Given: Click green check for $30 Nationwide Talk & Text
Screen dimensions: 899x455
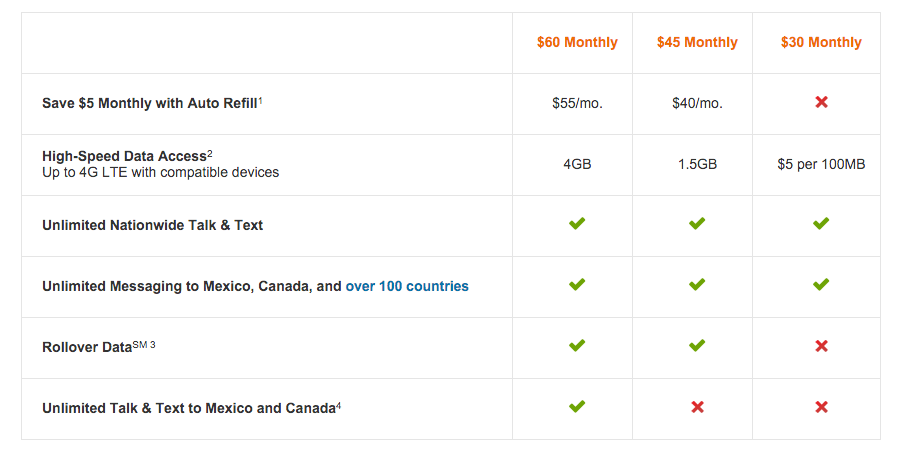Looking at the screenshot, I should 821,223.
